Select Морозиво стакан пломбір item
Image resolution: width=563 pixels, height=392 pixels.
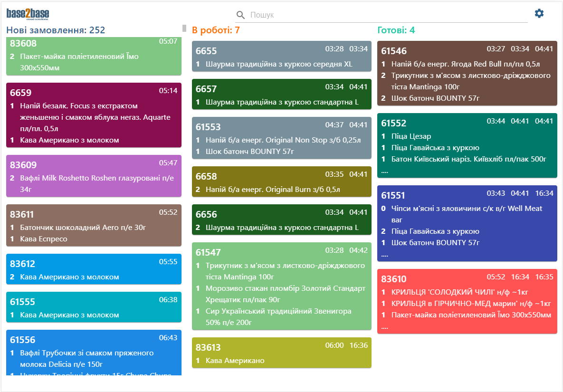click(286, 294)
